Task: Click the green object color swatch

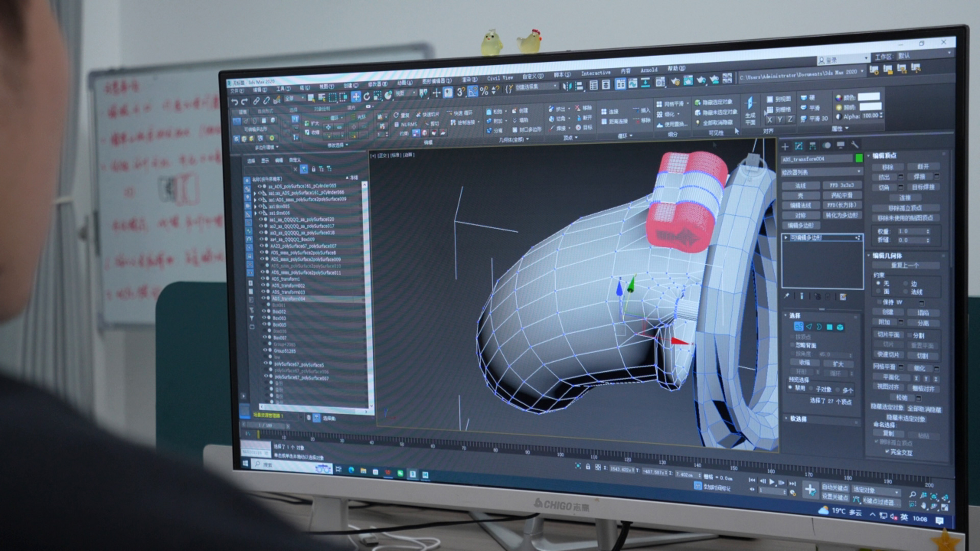Action: point(859,158)
